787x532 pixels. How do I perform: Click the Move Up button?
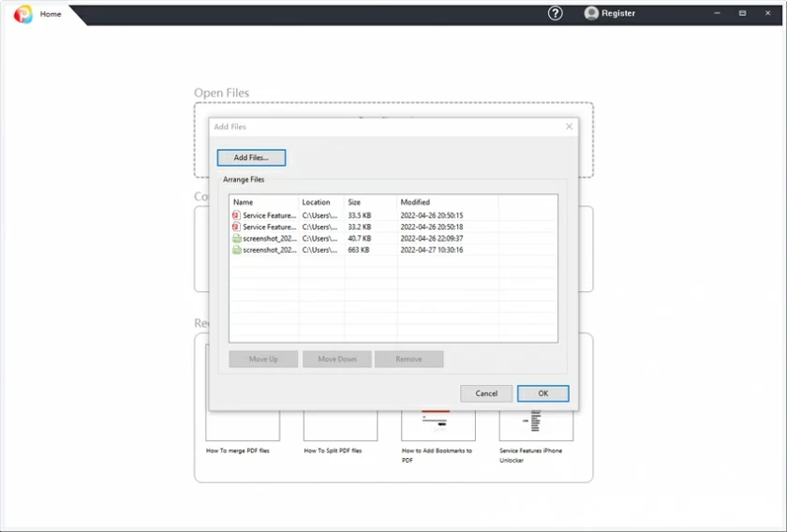pyautogui.click(x=263, y=359)
